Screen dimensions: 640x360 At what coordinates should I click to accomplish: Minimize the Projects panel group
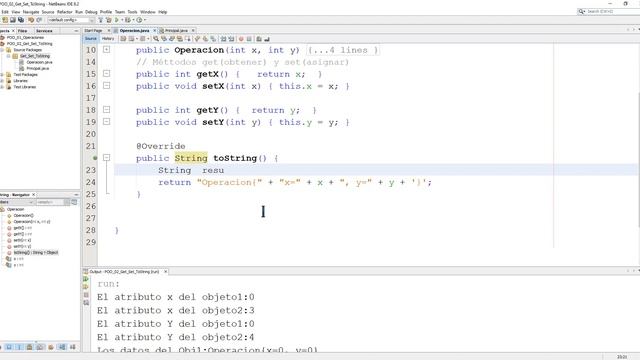76,31
